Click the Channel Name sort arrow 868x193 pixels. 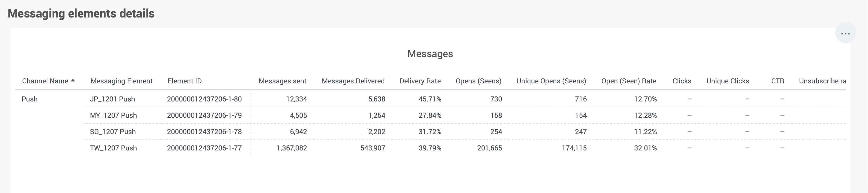point(73,81)
